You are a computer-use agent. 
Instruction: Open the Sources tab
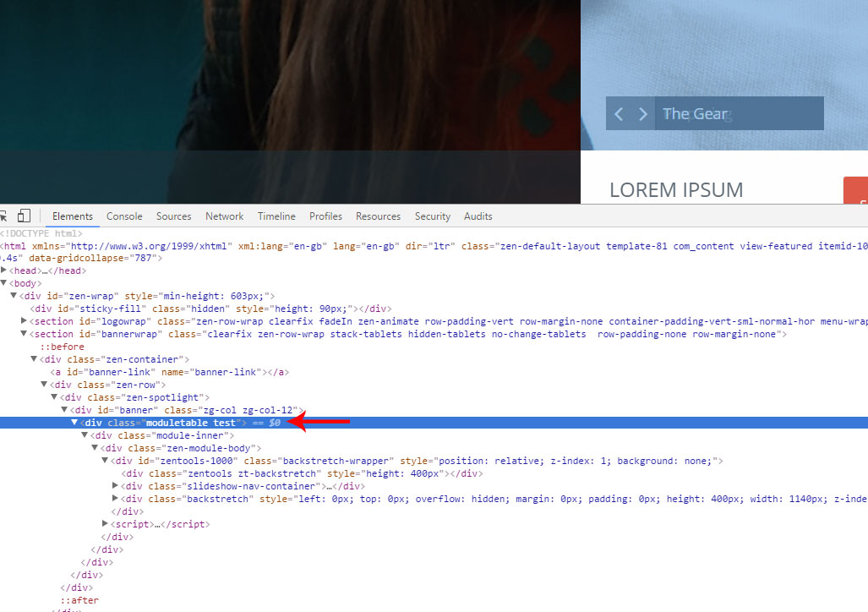pyautogui.click(x=173, y=216)
